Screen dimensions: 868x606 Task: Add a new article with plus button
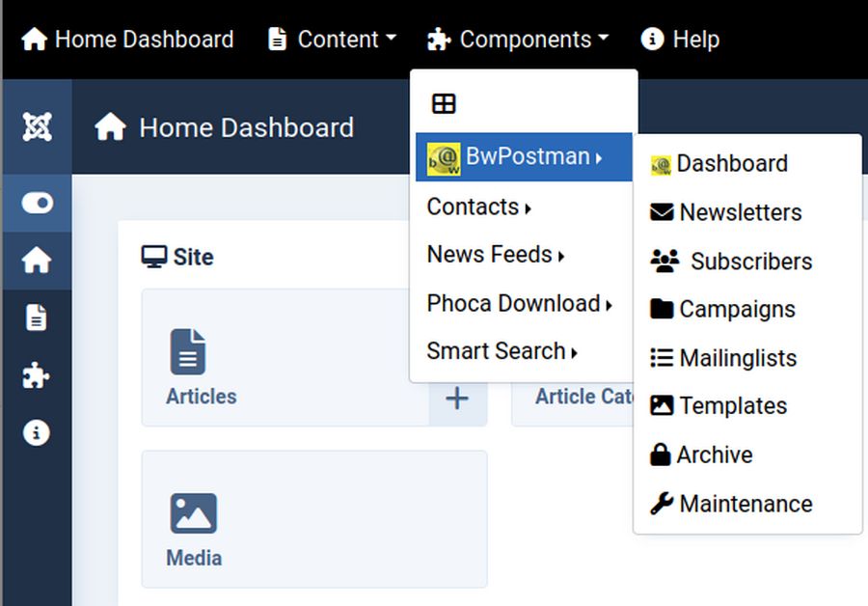pos(457,398)
